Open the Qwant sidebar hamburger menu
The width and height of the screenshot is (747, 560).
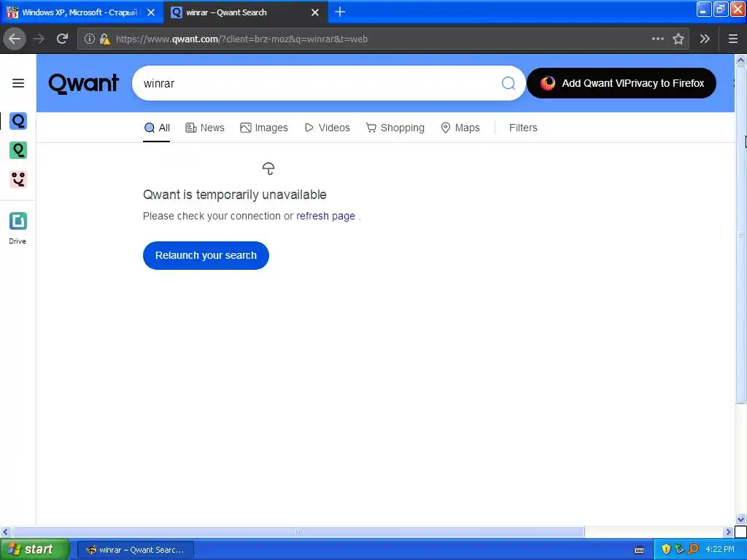[x=18, y=83]
